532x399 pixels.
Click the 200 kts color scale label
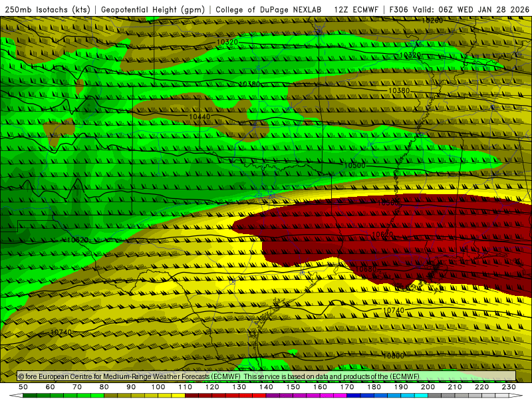tap(428, 387)
